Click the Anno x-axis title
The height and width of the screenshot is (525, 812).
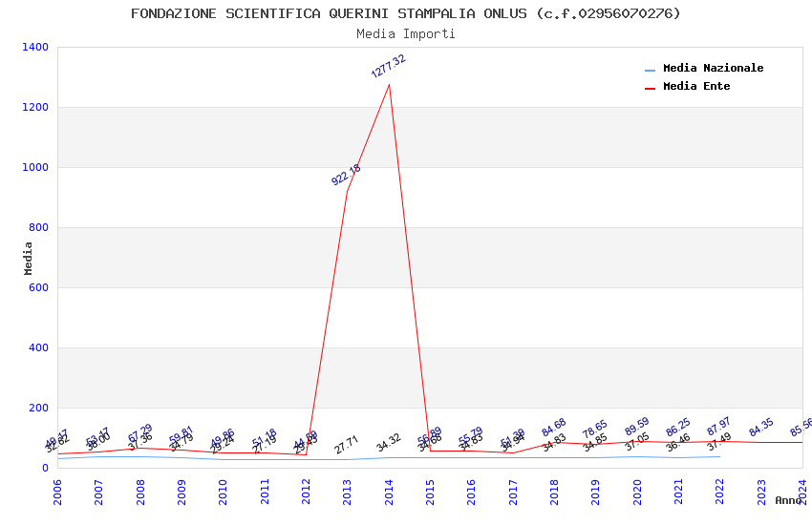pyautogui.click(x=788, y=500)
